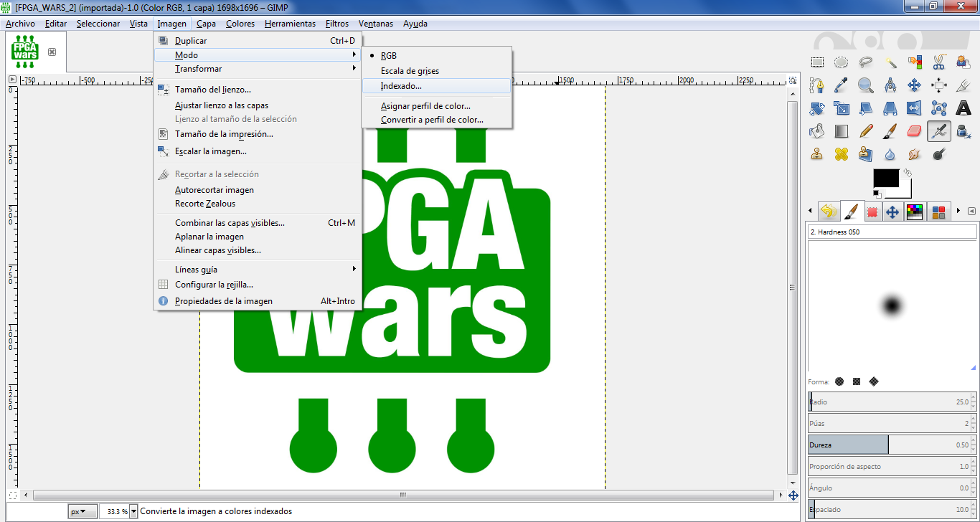Select the Scissors Select tool
The width and height of the screenshot is (980, 522).
[x=939, y=62]
